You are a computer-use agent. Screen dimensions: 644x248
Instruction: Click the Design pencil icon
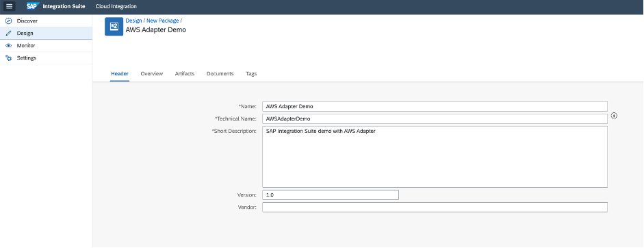(9, 34)
